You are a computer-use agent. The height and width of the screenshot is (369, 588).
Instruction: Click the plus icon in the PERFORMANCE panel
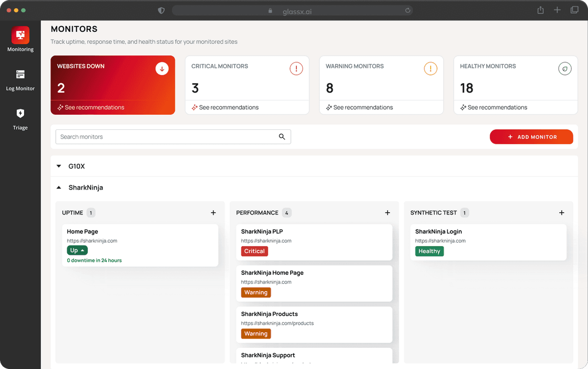(387, 213)
